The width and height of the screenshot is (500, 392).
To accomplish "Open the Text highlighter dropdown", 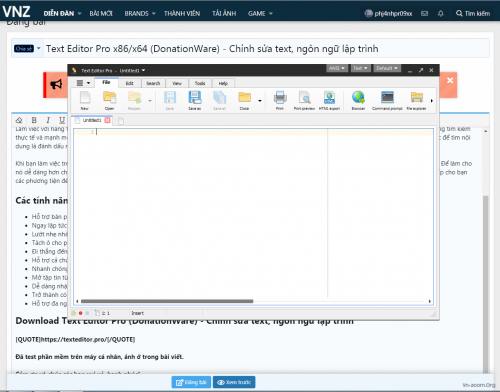I will point(360,68).
